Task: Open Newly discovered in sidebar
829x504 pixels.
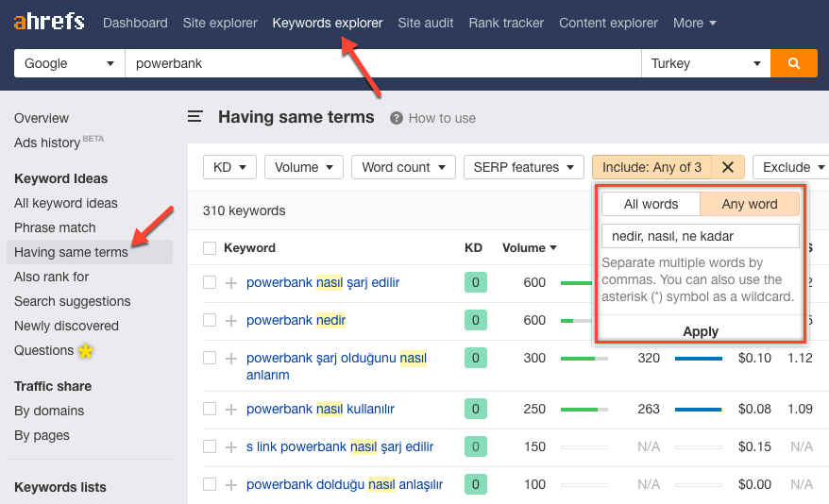Action: [x=66, y=326]
